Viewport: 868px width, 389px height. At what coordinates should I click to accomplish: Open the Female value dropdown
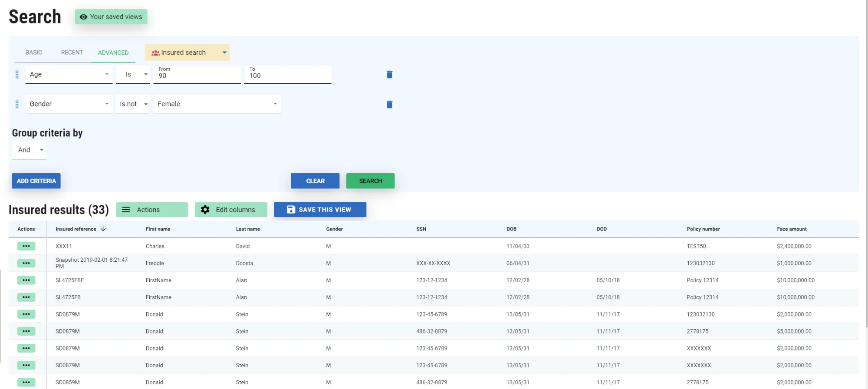[217, 104]
